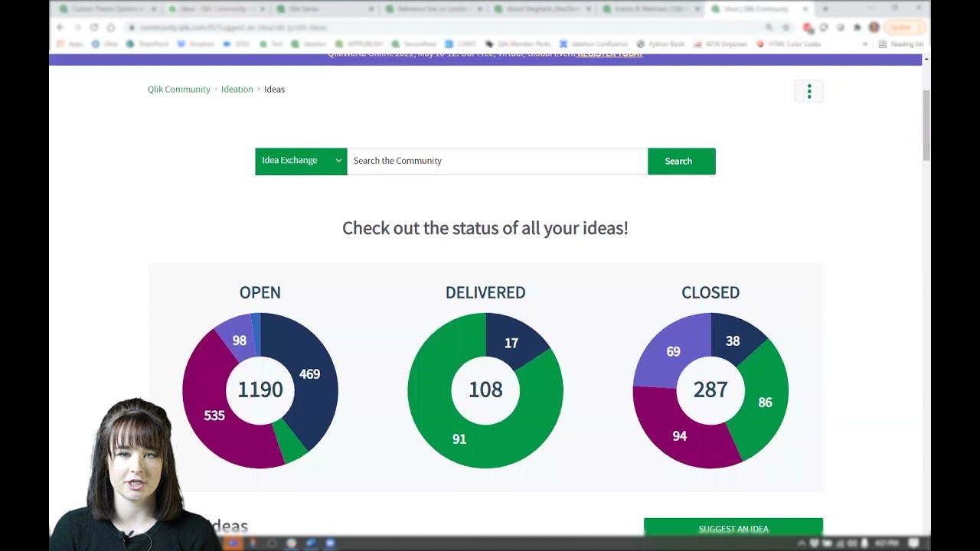980x551 pixels.
Task: Click the green Search button
Action: coord(681,161)
